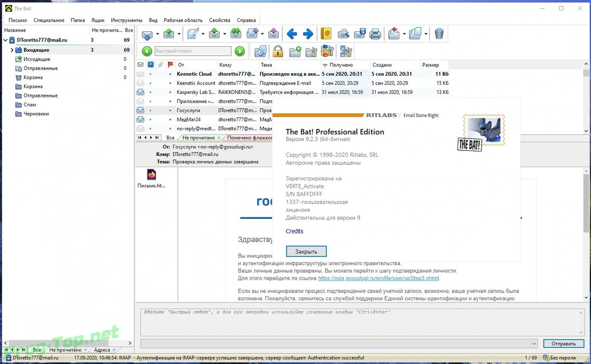
Task: Open the Move to folder dropdown arrow
Action: [x=404, y=34]
